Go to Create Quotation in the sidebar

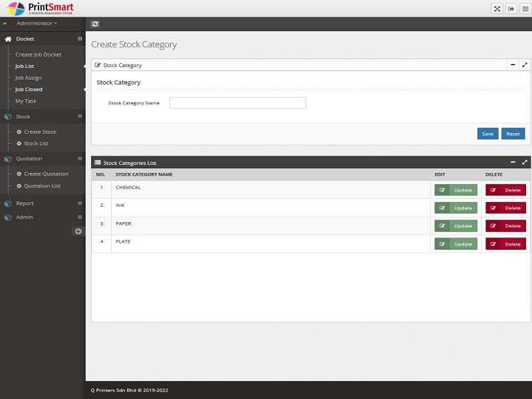coord(46,174)
